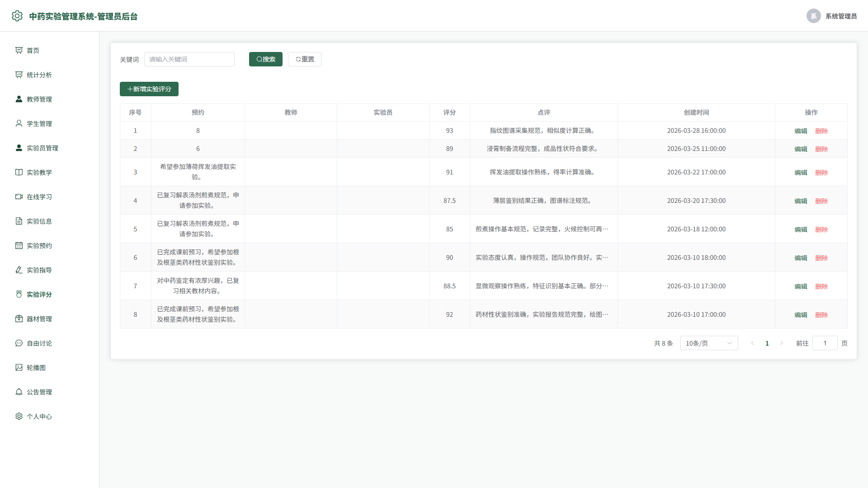The width and height of the screenshot is (868, 488).
Task: Open the 首页 home icon
Action: (x=19, y=50)
